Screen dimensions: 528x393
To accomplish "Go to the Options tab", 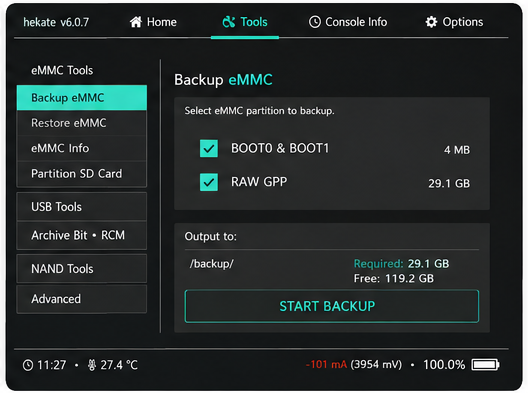I will coord(454,22).
